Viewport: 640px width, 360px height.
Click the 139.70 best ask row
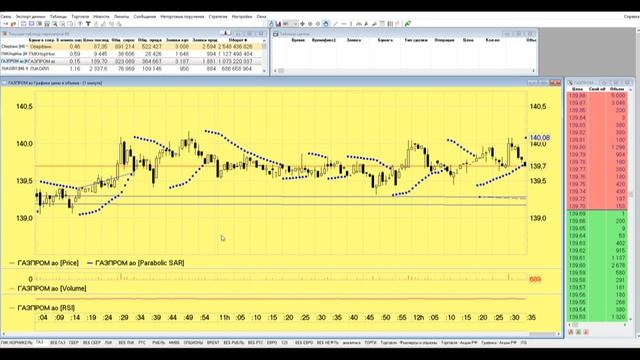pos(597,206)
